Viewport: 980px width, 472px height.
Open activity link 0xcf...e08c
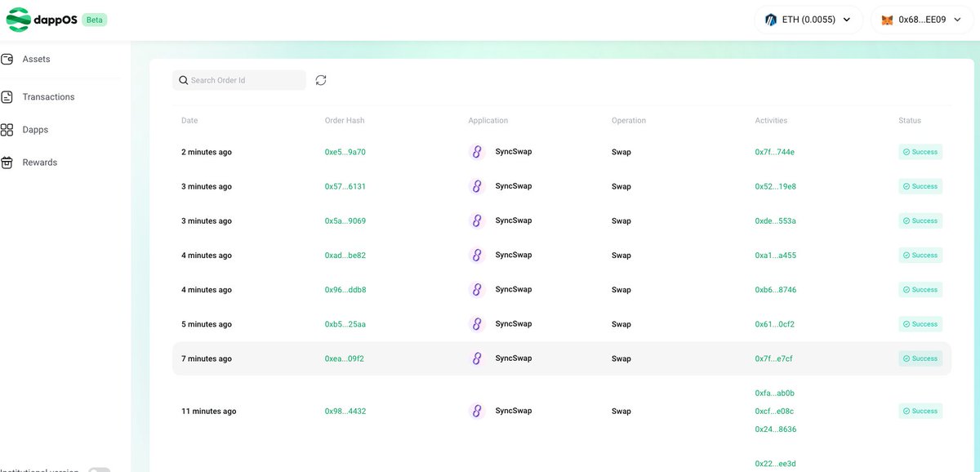tap(775, 411)
